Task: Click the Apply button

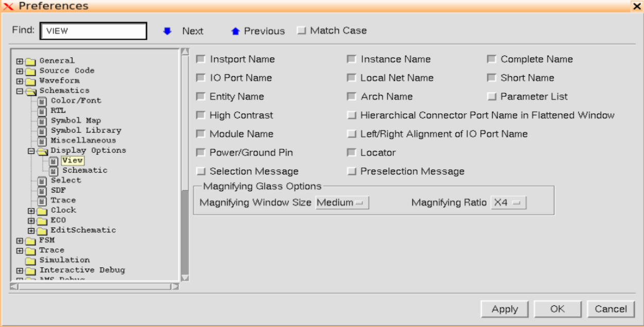Action: [x=504, y=309]
